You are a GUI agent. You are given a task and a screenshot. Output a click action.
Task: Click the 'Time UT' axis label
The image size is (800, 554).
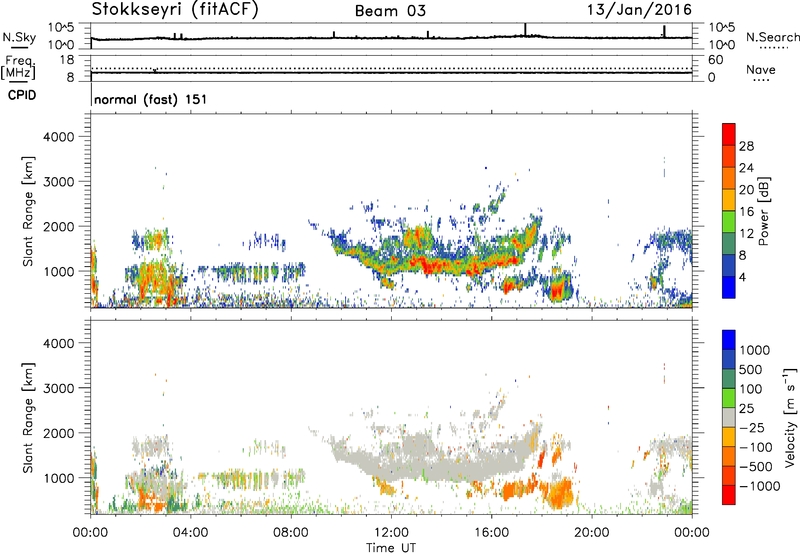[x=391, y=548]
